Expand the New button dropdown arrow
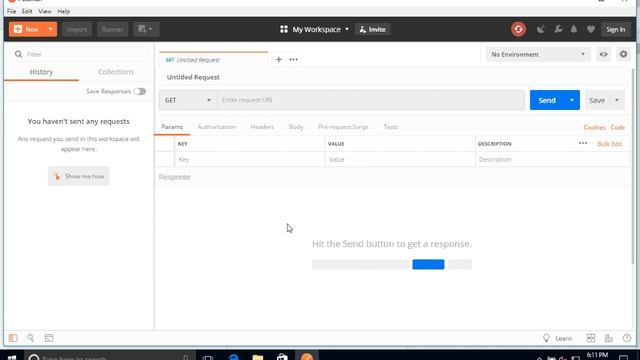Viewport: 640px width, 360px height. [51, 29]
